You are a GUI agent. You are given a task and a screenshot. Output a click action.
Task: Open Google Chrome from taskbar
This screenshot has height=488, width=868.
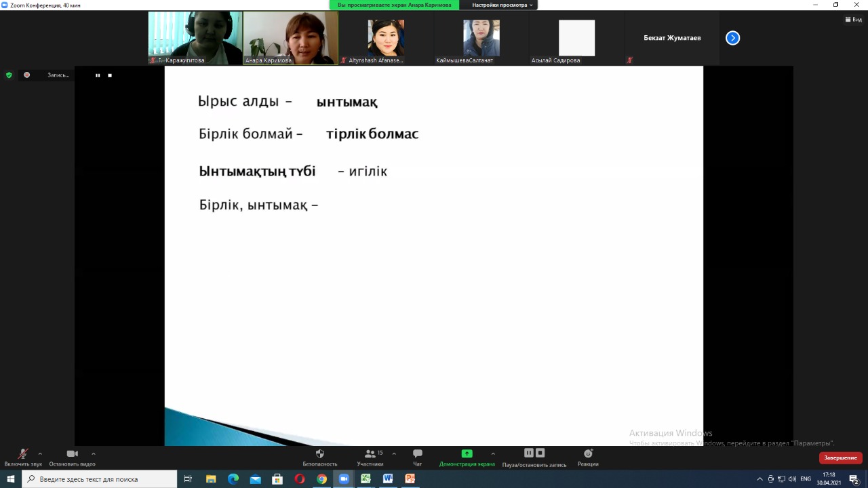pyautogui.click(x=321, y=479)
